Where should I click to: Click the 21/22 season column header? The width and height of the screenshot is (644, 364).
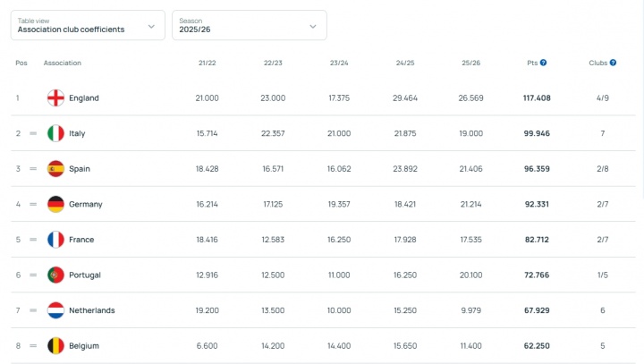tap(208, 63)
